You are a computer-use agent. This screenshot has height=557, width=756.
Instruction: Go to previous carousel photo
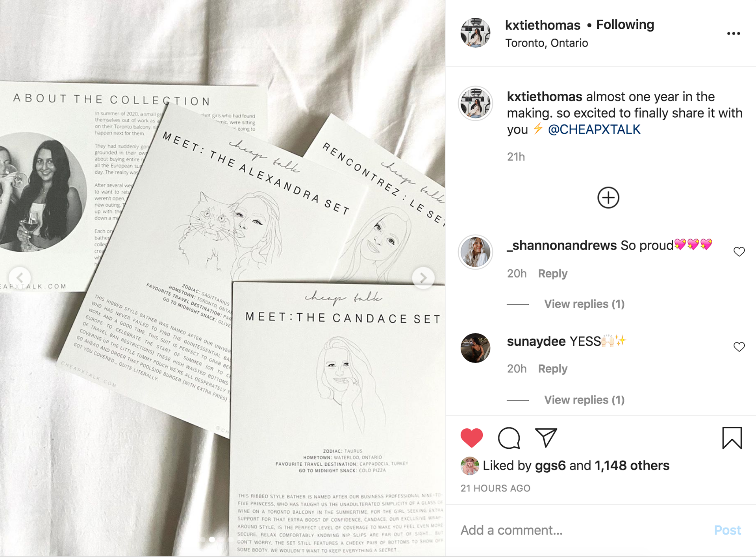[x=20, y=278]
